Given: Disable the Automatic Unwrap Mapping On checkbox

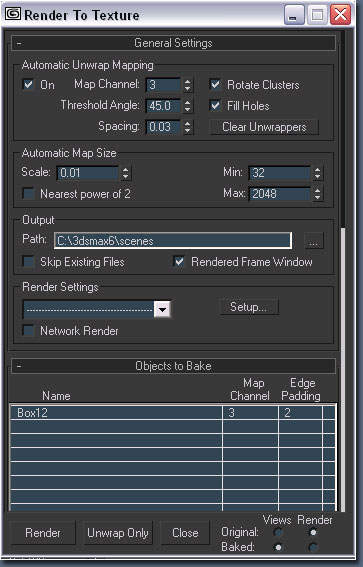Looking at the screenshot, I should [28, 85].
